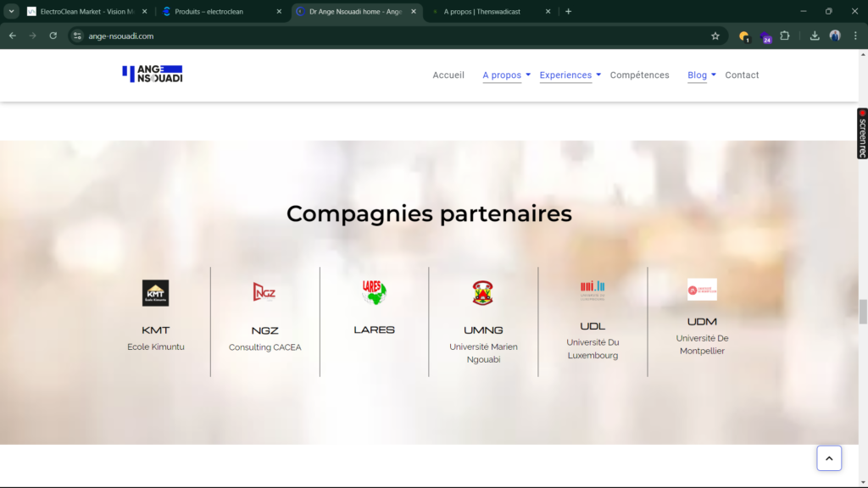The width and height of the screenshot is (868, 488).
Task: Expand the A propos dropdown arrow
Action: (x=528, y=75)
